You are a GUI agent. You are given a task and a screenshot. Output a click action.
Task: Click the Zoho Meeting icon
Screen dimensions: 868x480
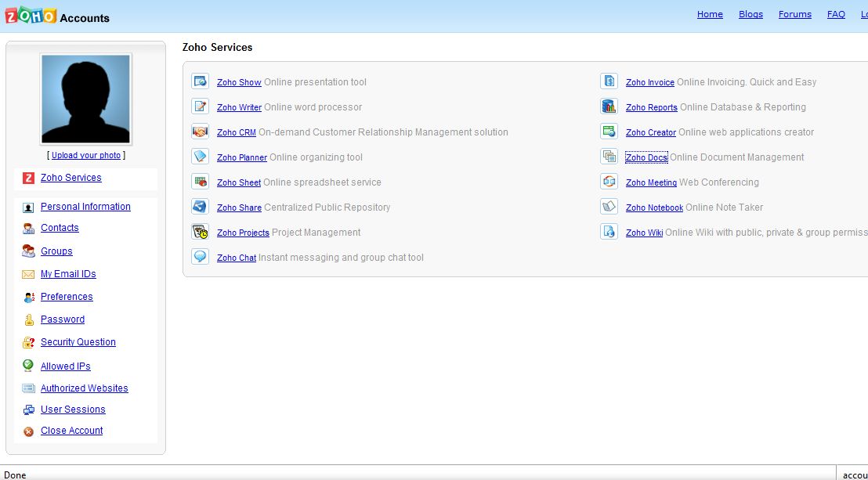[609, 181]
